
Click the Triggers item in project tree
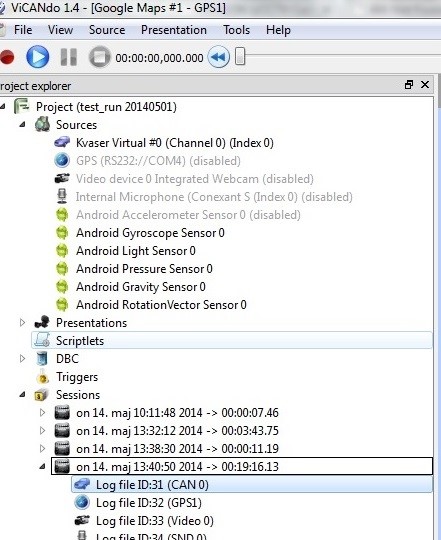[77, 377]
